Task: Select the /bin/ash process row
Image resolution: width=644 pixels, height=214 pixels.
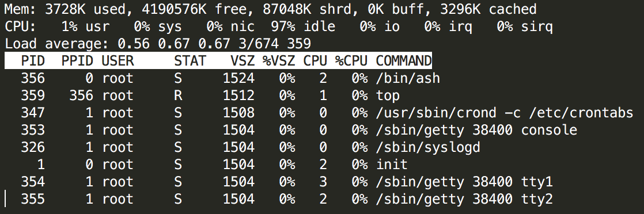Action: point(230,78)
